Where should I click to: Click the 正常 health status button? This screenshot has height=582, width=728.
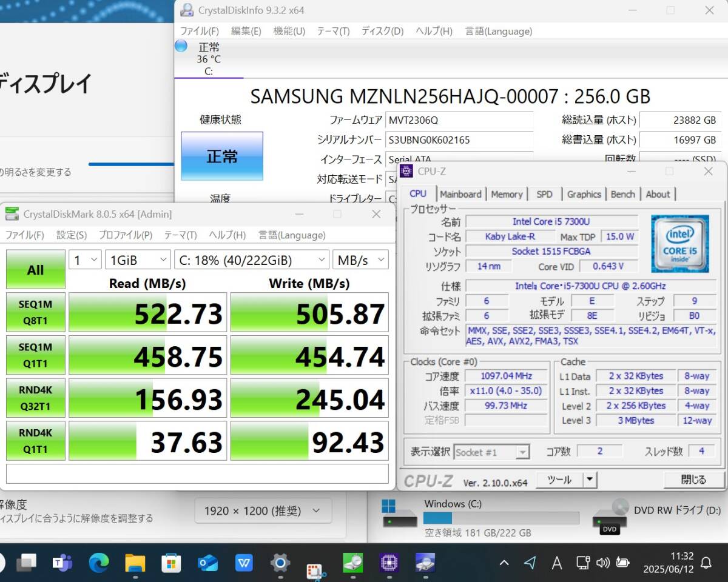(222, 156)
